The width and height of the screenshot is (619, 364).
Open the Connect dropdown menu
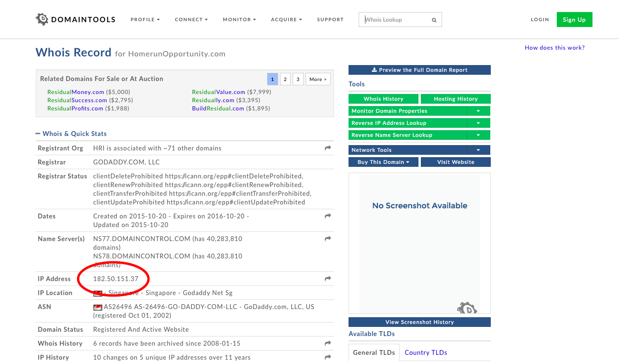coord(191,20)
